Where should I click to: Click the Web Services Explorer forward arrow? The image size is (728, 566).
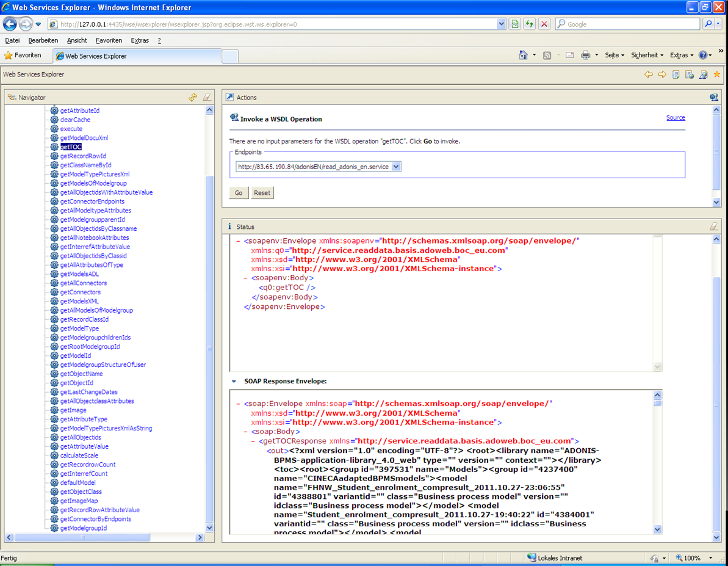point(662,74)
